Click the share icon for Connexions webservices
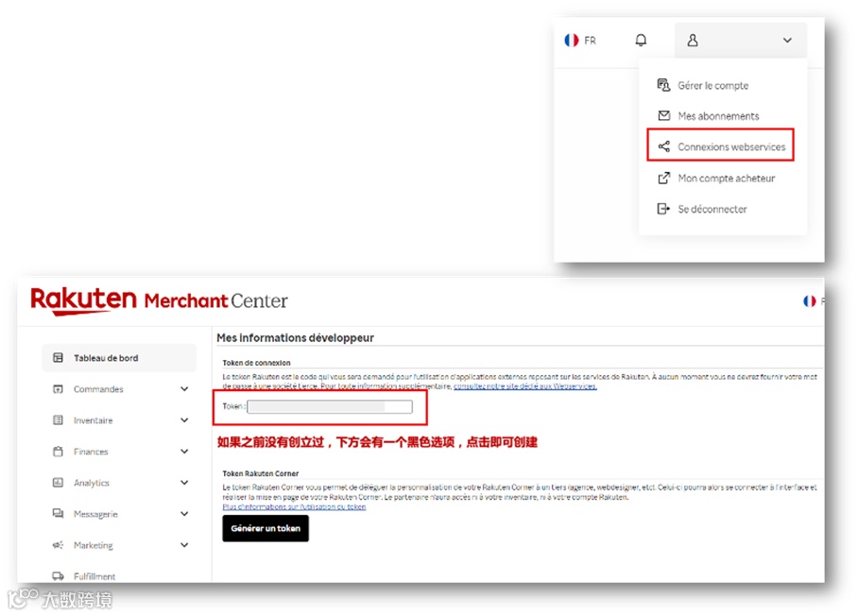Image resolution: width=858 pixels, height=616 pixels. [663, 146]
